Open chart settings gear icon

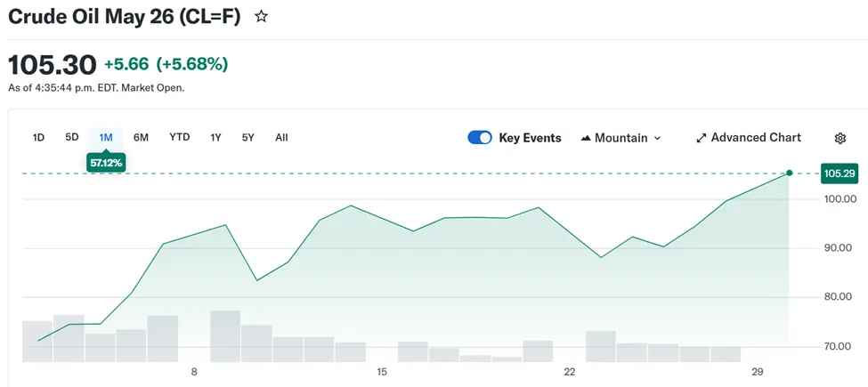(x=840, y=138)
